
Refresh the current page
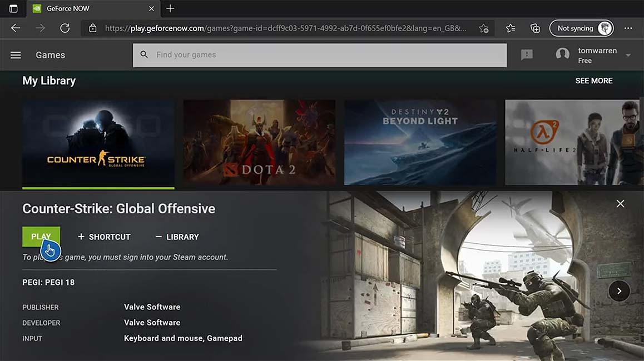(65, 28)
